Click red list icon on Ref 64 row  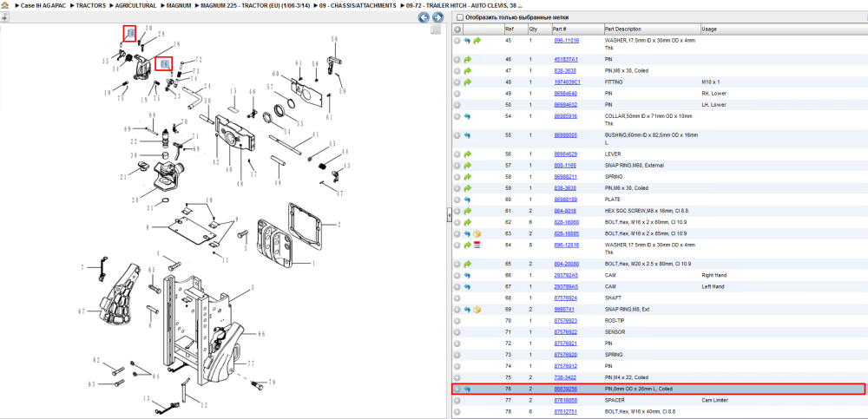[x=477, y=245]
